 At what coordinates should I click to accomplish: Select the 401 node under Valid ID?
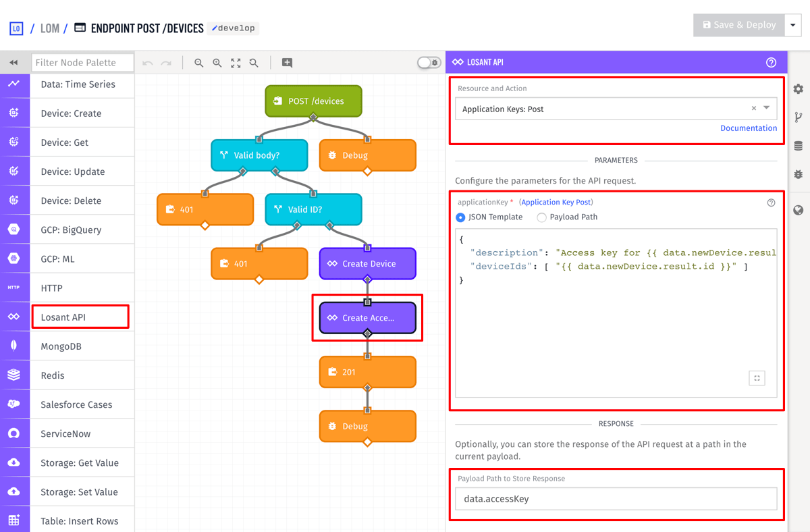click(259, 263)
